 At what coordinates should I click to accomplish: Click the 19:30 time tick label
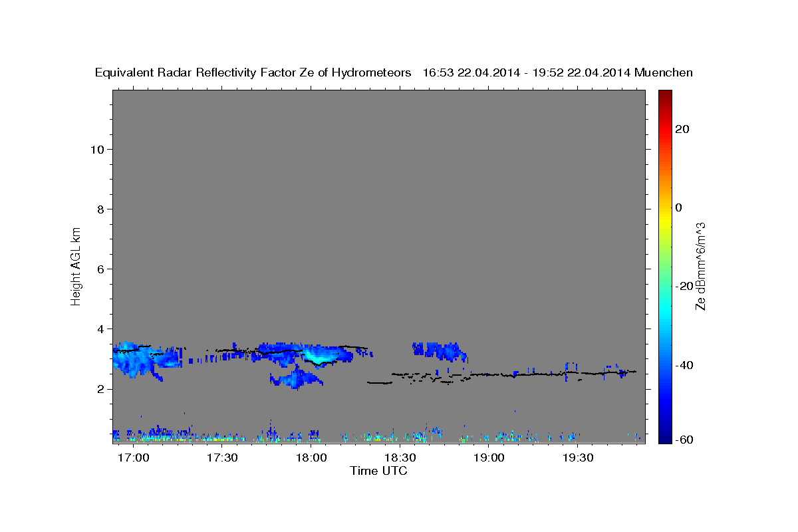pos(577,458)
